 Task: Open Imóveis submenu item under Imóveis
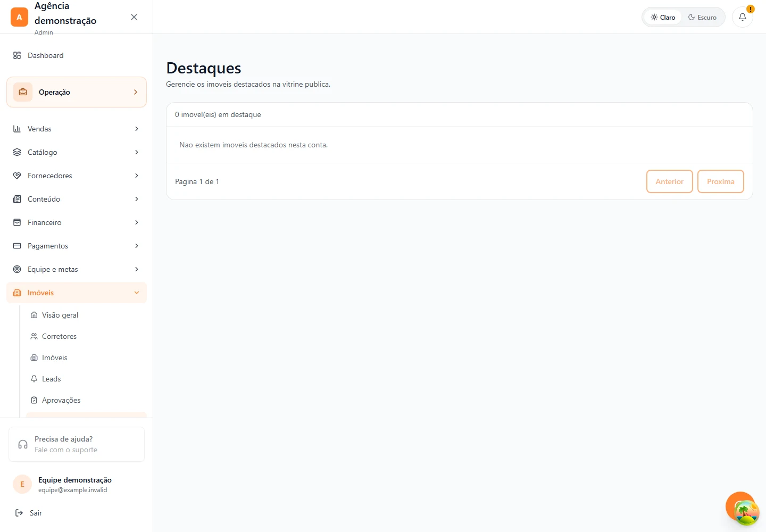tap(86, 358)
